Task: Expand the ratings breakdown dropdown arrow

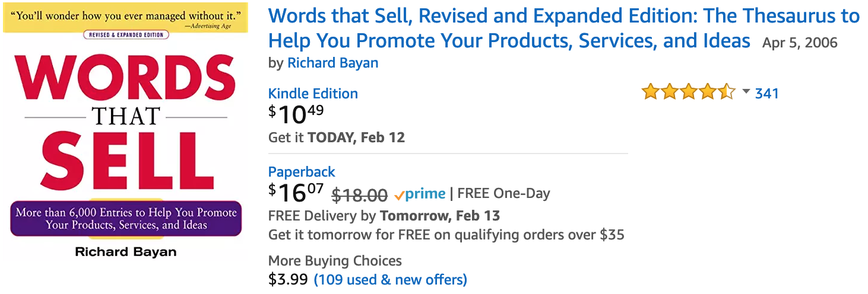Action: pos(746,92)
